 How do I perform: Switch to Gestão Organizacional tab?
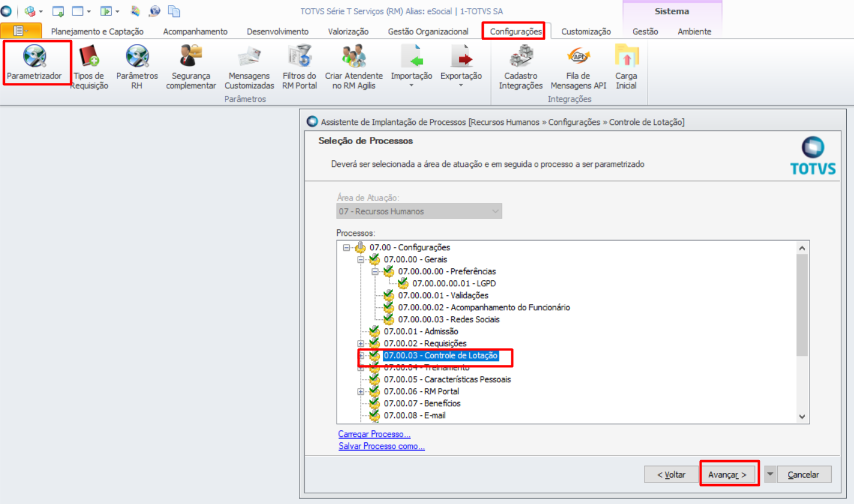point(428,31)
